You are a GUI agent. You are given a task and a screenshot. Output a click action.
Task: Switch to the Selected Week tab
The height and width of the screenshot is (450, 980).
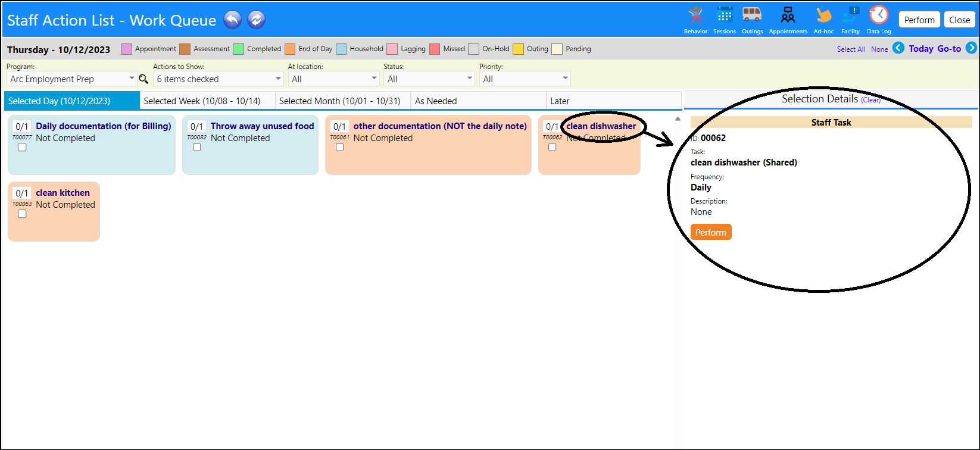208,101
